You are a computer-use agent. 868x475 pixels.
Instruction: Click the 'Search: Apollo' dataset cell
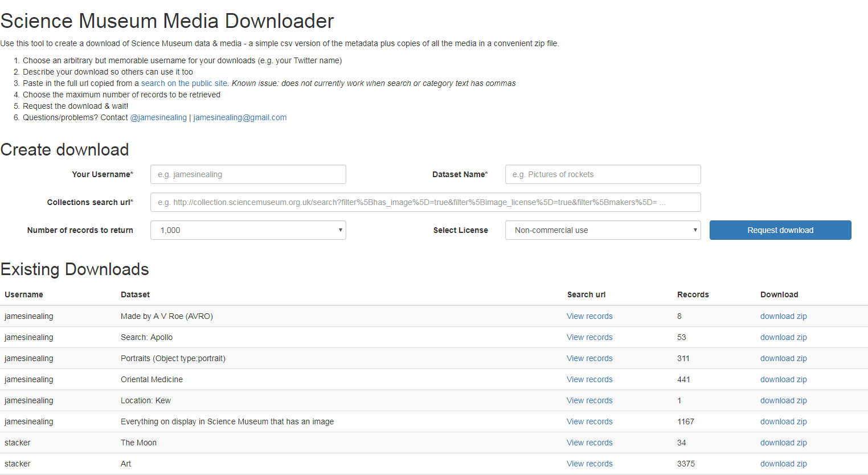pyautogui.click(x=146, y=337)
